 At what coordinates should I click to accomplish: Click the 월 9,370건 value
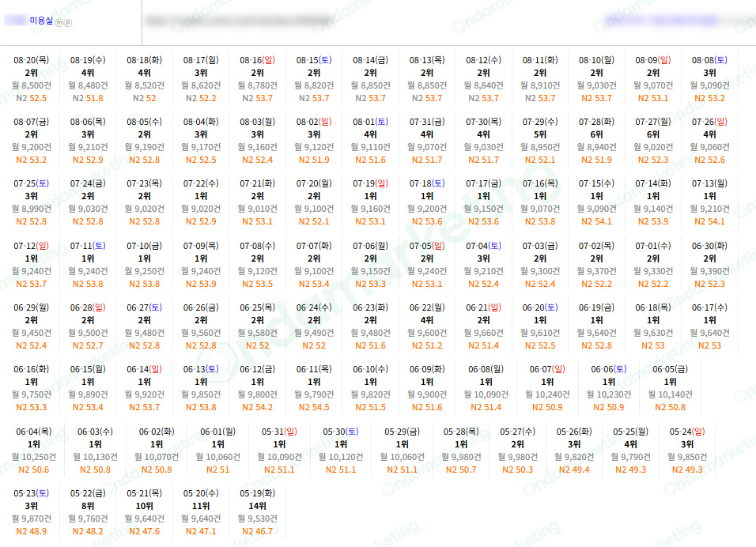click(x=596, y=271)
